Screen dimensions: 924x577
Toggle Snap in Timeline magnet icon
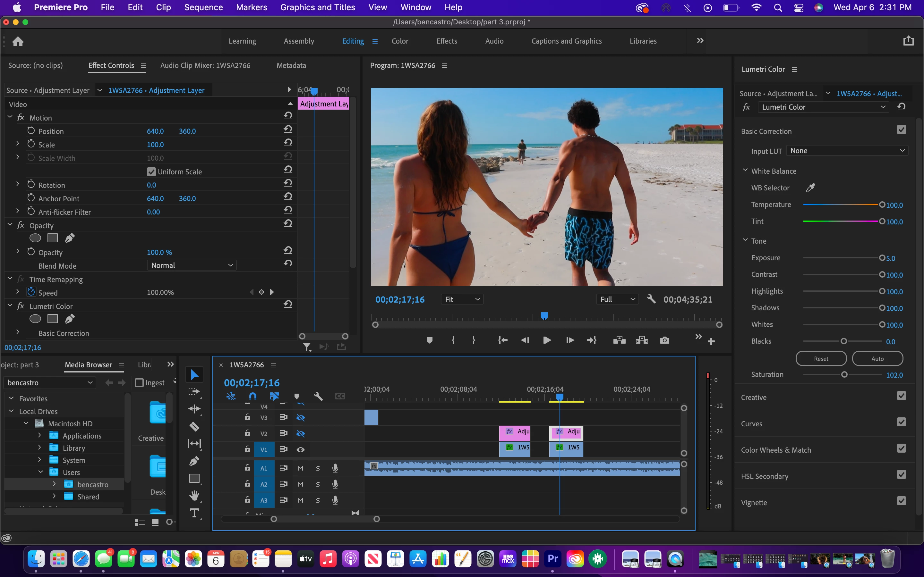coord(252,396)
